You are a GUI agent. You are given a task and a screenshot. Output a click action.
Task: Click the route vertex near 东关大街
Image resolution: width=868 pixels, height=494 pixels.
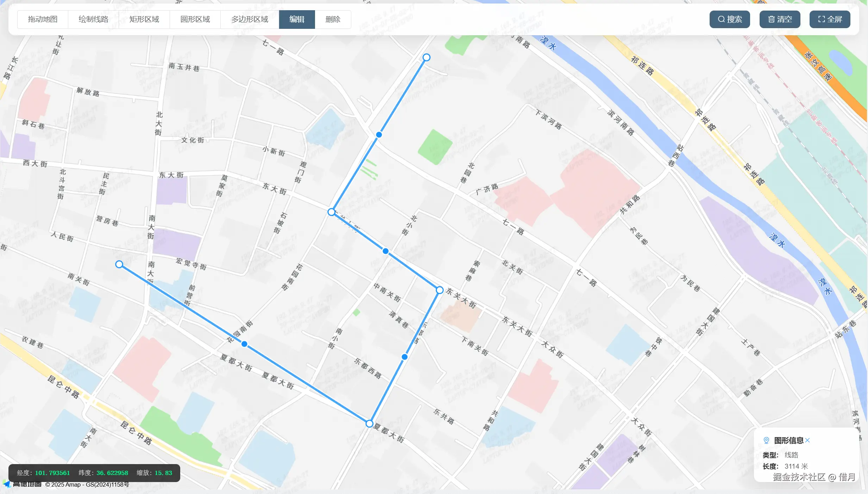click(x=440, y=290)
